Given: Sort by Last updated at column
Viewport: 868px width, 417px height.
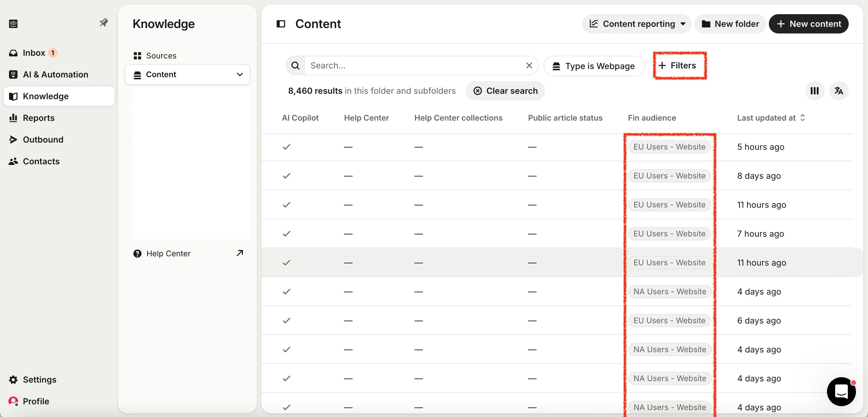Looking at the screenshot, I should (771, 118).
